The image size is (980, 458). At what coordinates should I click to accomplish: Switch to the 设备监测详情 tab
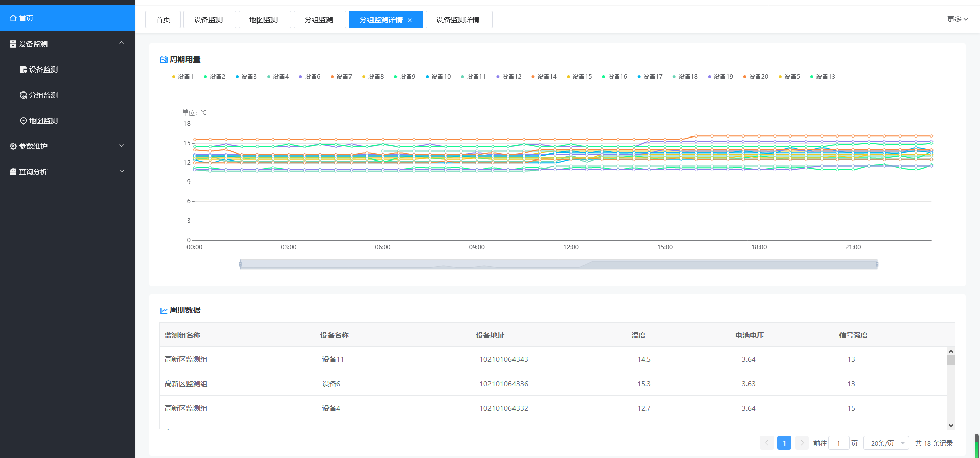pos(458,20)
